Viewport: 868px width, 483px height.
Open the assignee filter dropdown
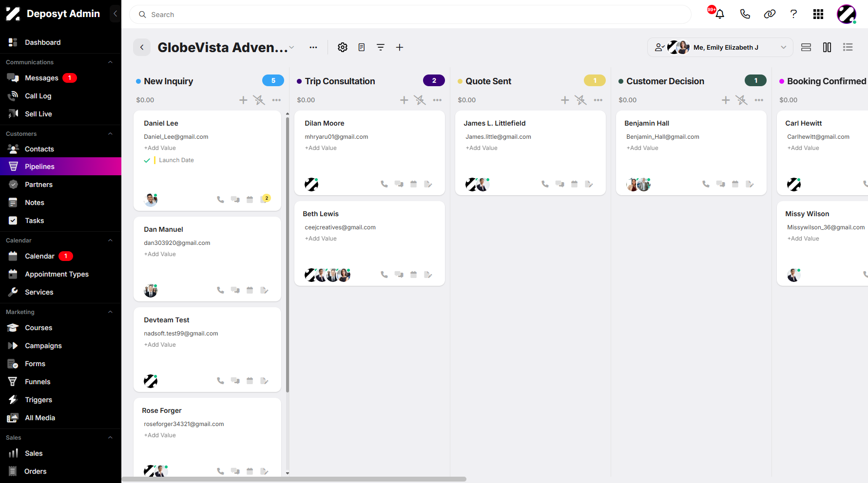coord(720,47)
